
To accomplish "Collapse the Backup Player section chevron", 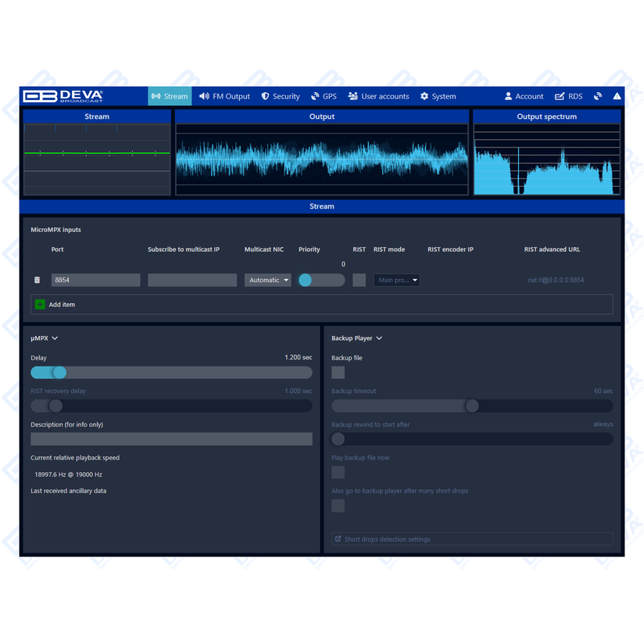I will 379,338.
